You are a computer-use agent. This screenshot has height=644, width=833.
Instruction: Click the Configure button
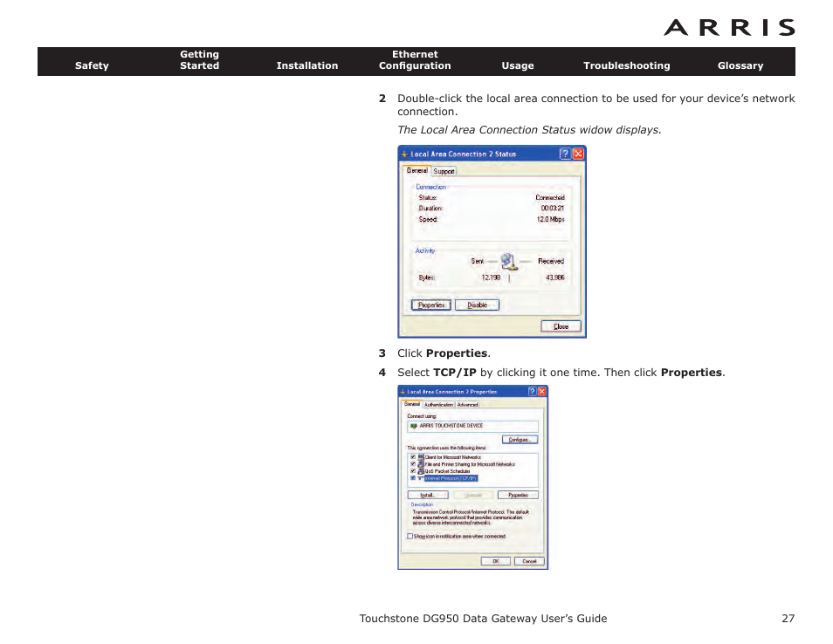[520, 440]
